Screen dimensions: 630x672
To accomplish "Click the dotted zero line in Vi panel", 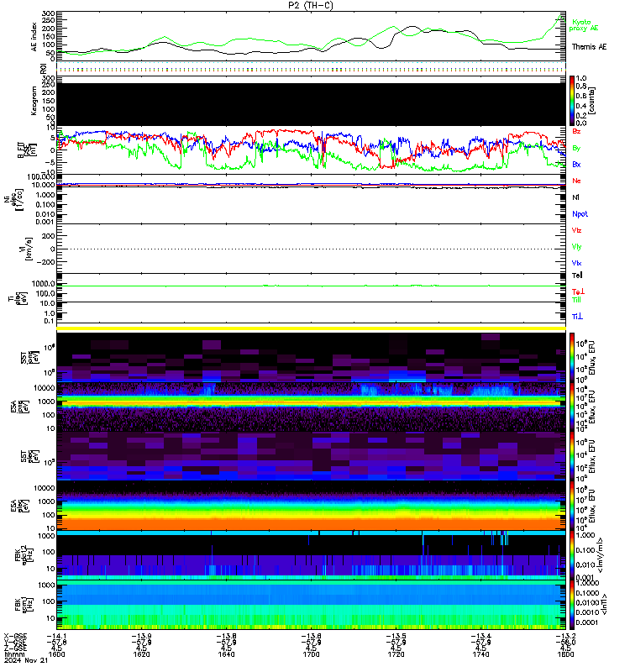I will [311, 249].
